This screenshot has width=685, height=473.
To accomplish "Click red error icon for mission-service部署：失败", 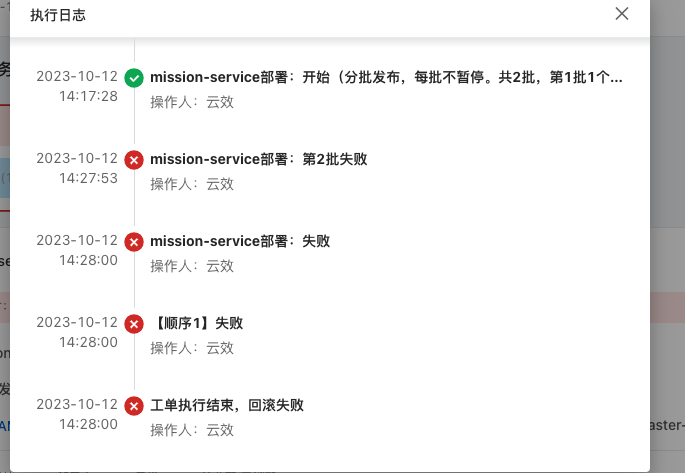I will (134, 242).
